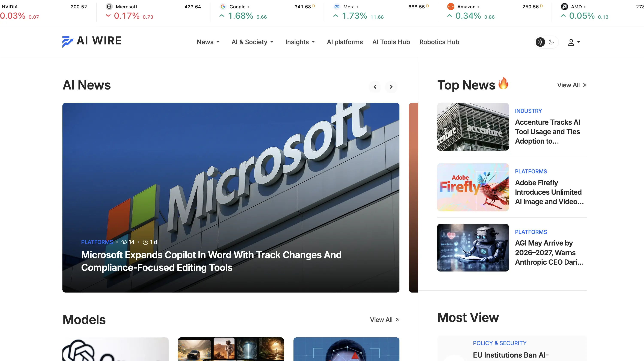Switch to dark mode with the moon toggle
644x361 pixels.
[x=551, y=42]
